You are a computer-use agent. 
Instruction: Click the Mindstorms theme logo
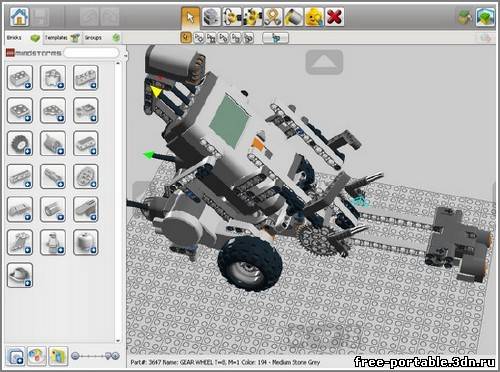pos(34,53)
